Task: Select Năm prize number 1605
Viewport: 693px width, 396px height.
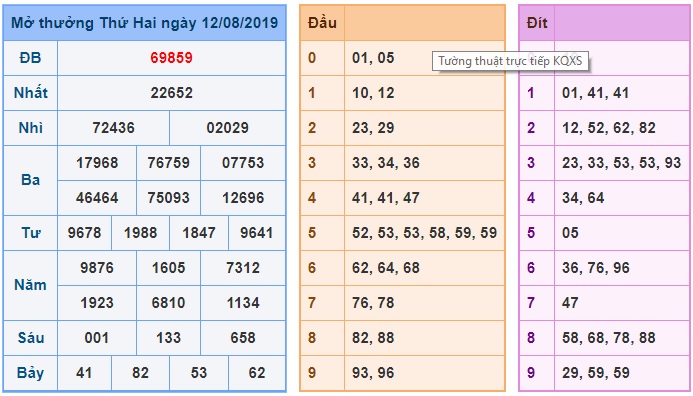Action: [168, 267]
